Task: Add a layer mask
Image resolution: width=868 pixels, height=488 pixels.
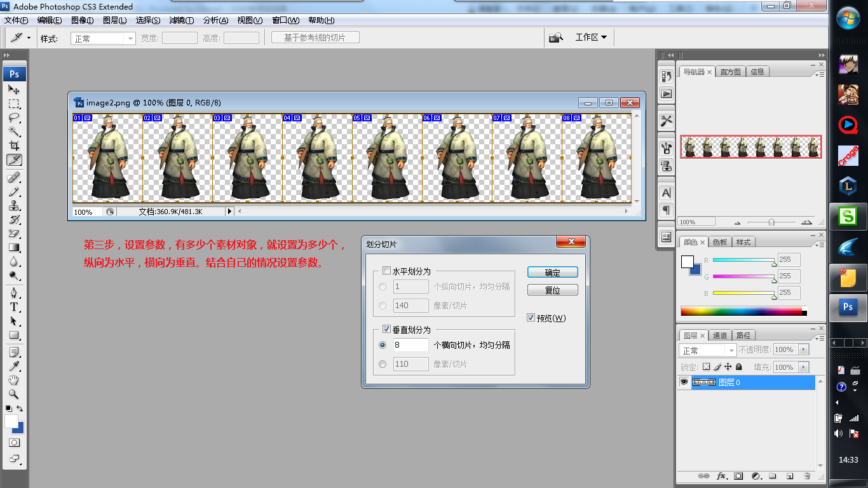Action: [x=738, y=475]
